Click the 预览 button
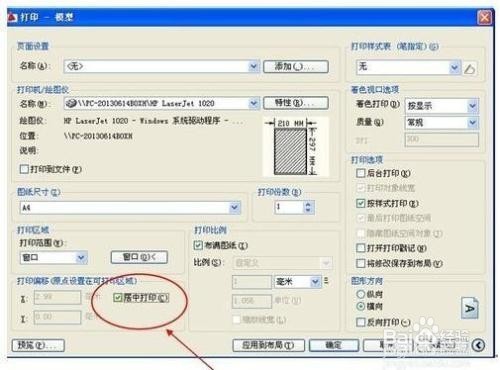The height and width of the screenshot is (370, 500). tap(38, 345)
